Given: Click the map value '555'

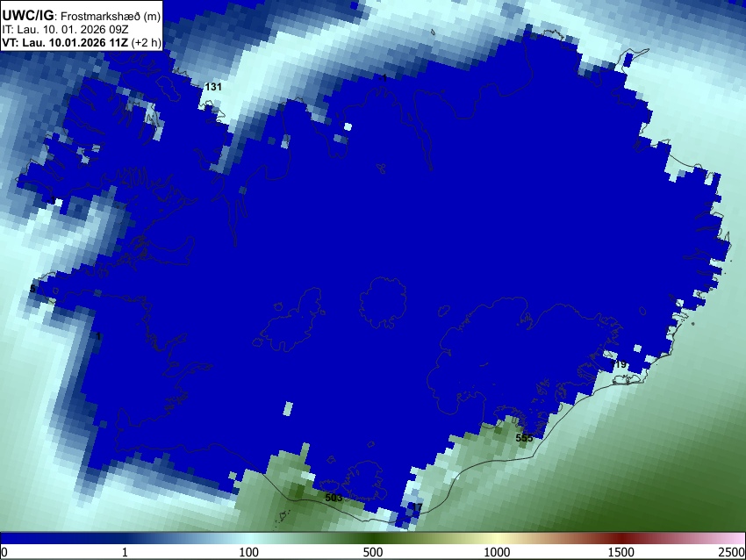Looking at the screenshot, I should [524, 438].
